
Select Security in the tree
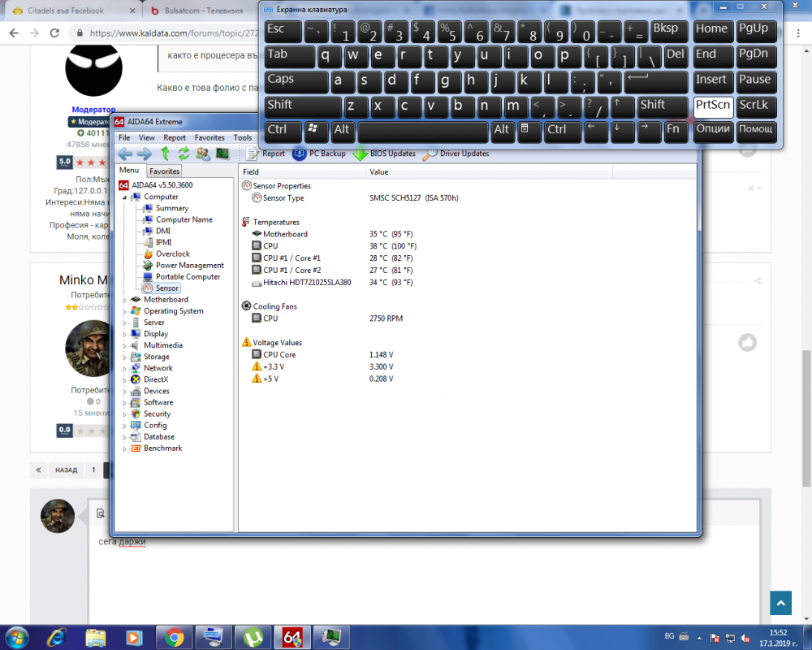pyautogui.click(x=157, y=414)
